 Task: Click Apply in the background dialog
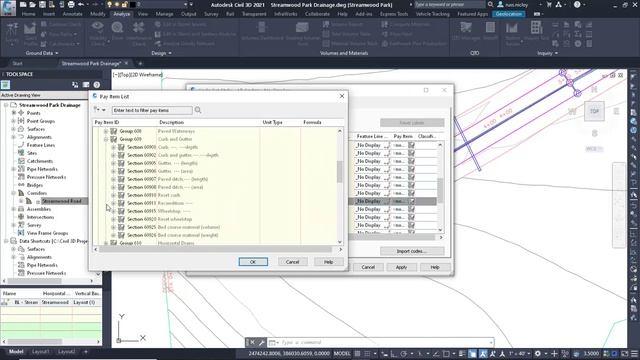(x=401, y=267)
